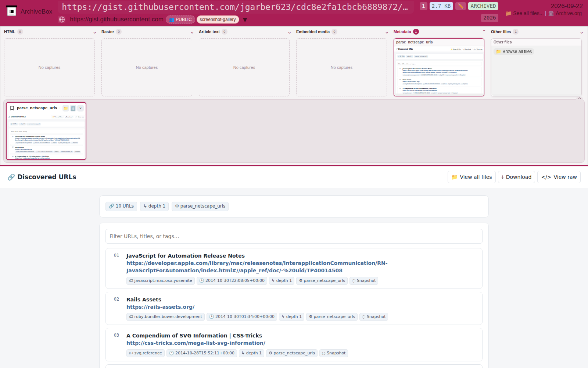Select the Embedded media section header

313,32
